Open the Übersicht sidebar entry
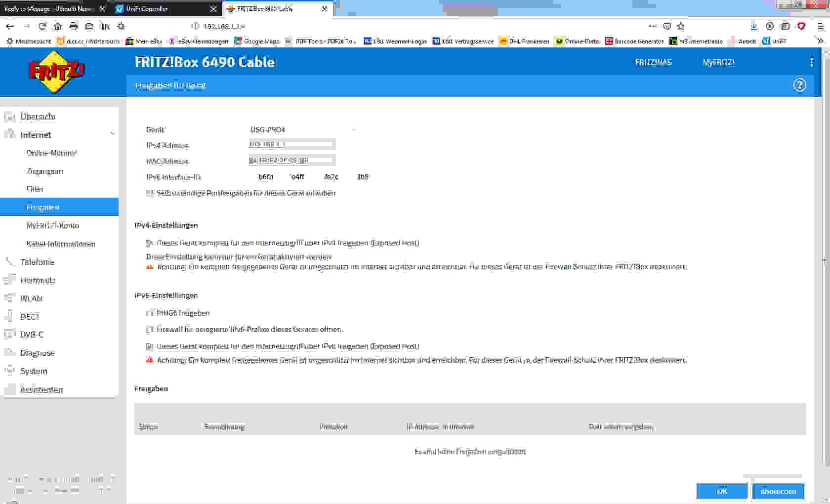This screenshot has height=504, width=830. (38, 117)
